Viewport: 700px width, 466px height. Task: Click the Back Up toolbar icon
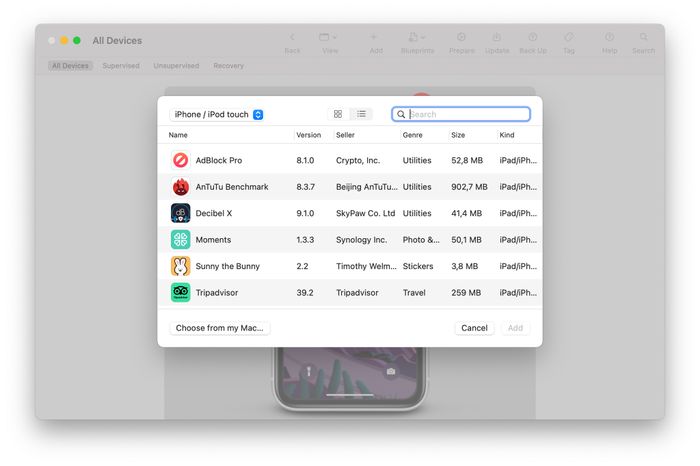(533, 38)
